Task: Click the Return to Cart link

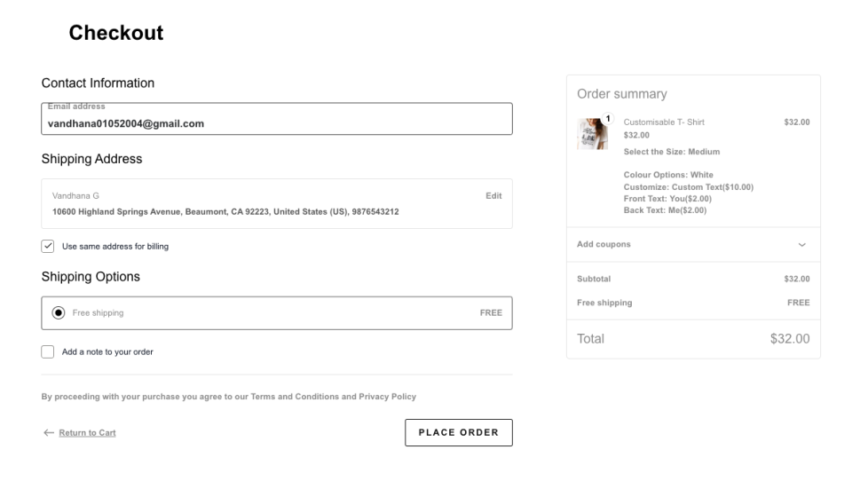Action: [87, 433]
